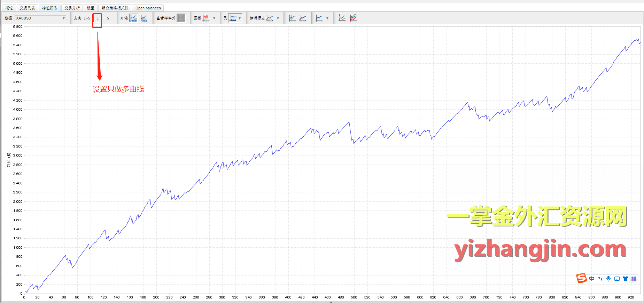The width and height of the screenshot is (644, 303).
Task: Open the IME toolbox grid icon
Action: tap(634, 279)
